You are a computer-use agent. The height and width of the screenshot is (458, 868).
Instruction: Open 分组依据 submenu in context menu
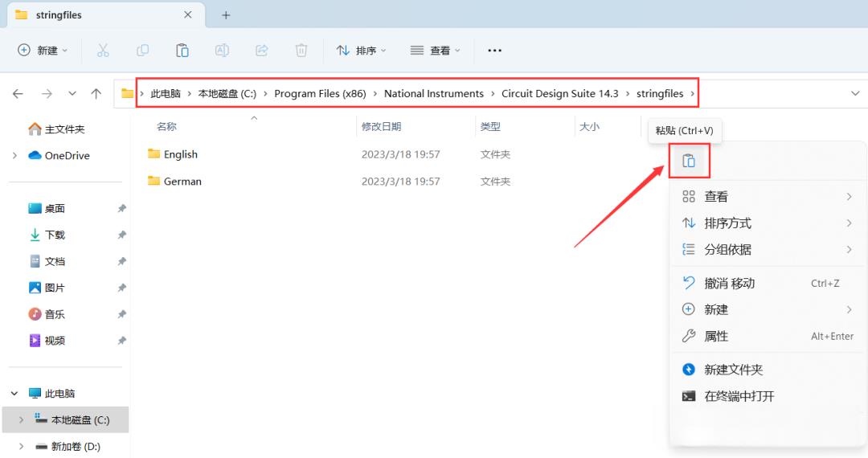tap(768, 249)
